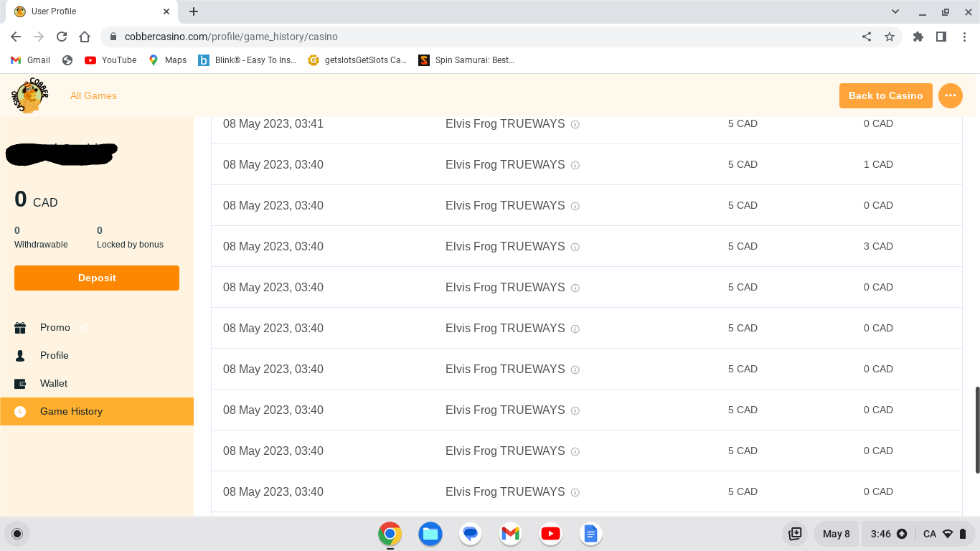
Task: Click info icon on the 3 CAD win row
Action: [x=575, y=247]
